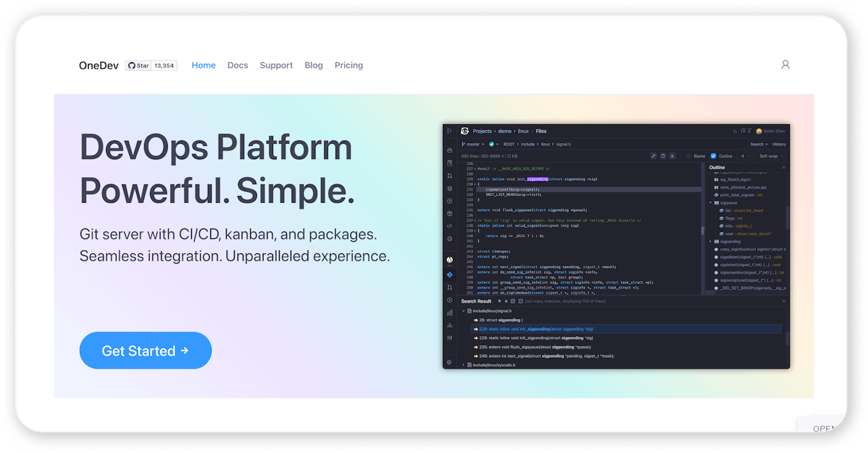Click the expand all search results icon
The width and height of the screenshot is (868, 453).
[x=513, y=301]
